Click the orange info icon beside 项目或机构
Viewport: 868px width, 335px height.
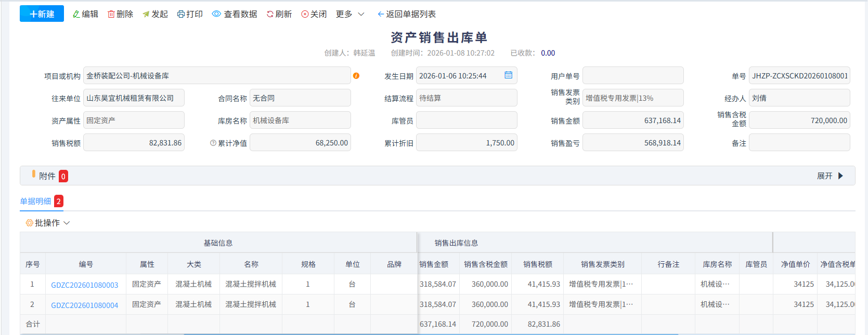(356, 76)
